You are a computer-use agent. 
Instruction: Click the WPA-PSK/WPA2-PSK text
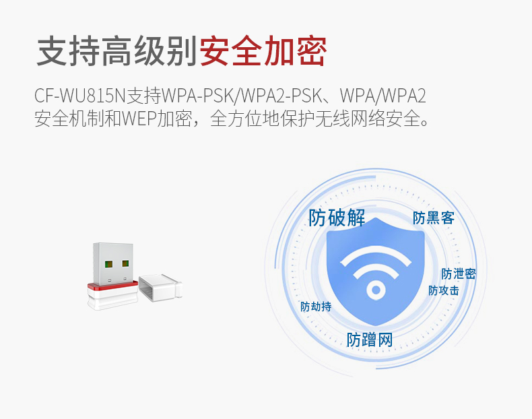tap(241, 96)
